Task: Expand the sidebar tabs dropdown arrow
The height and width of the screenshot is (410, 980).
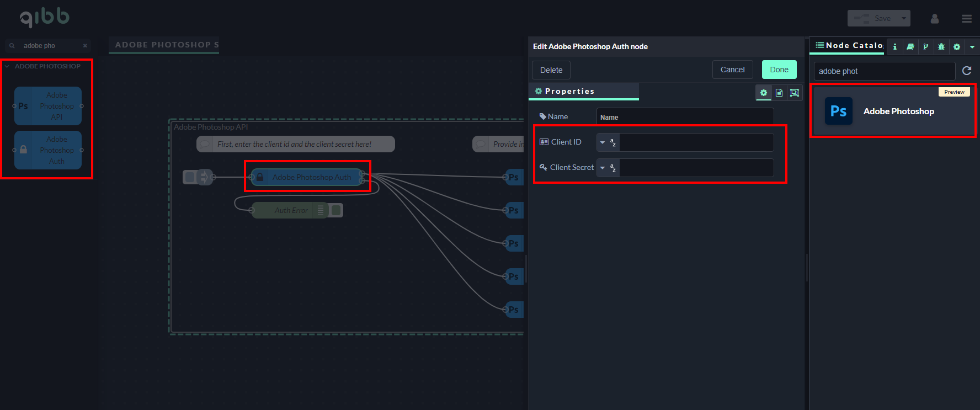Action: coord(972,47)
